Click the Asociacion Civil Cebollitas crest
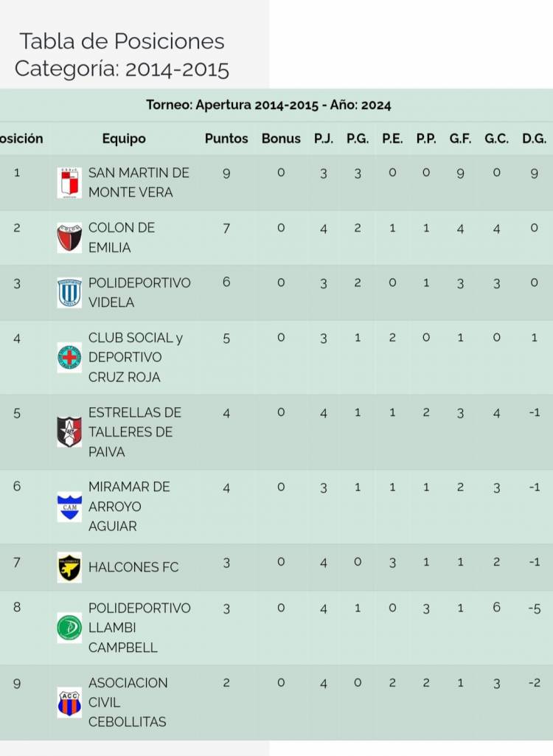The image size is (553, 756). (x=69, y=703)
